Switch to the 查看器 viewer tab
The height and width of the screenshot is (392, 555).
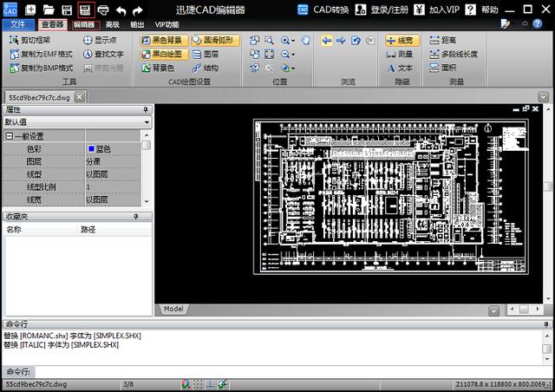[x=52, y=24]
